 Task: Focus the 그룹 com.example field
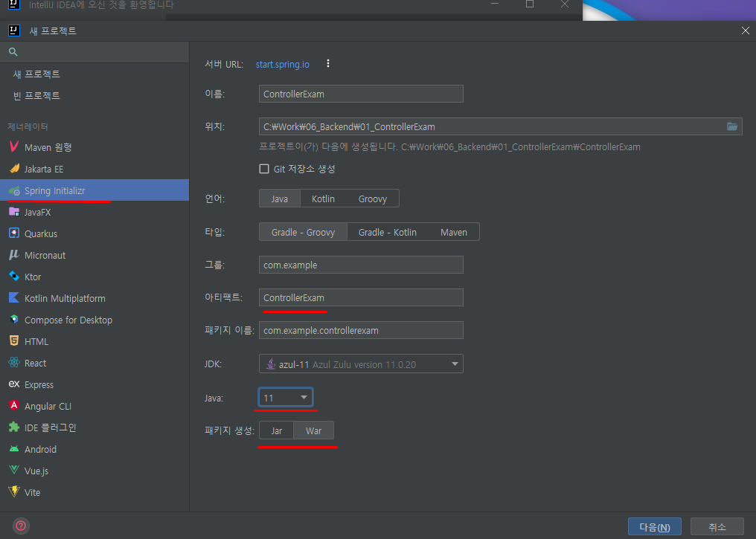tap(361, 265)
